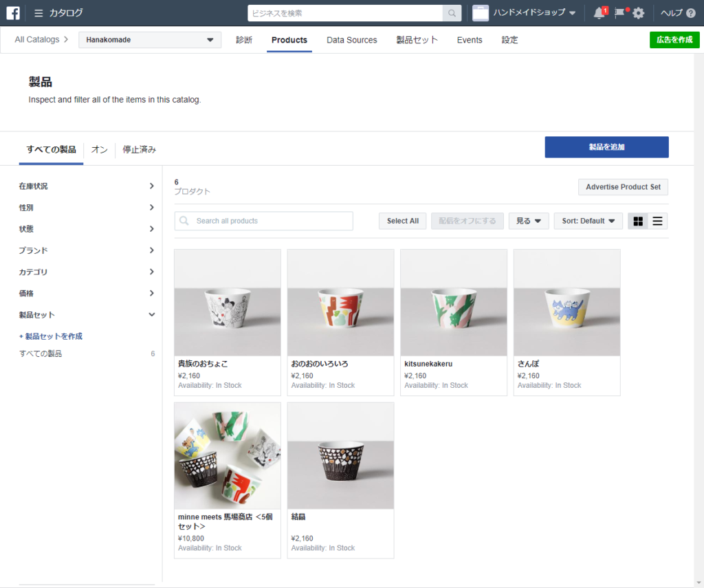The height and width of the screenshot is (588, 704).
Task: Show products under the オン tab
Action: (99, 150)
